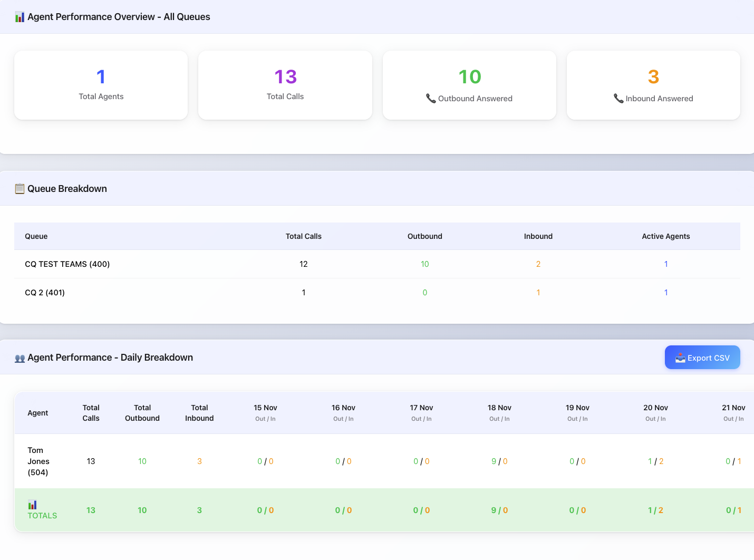Select the Total Calls stat card

click(x=285, y=85)
